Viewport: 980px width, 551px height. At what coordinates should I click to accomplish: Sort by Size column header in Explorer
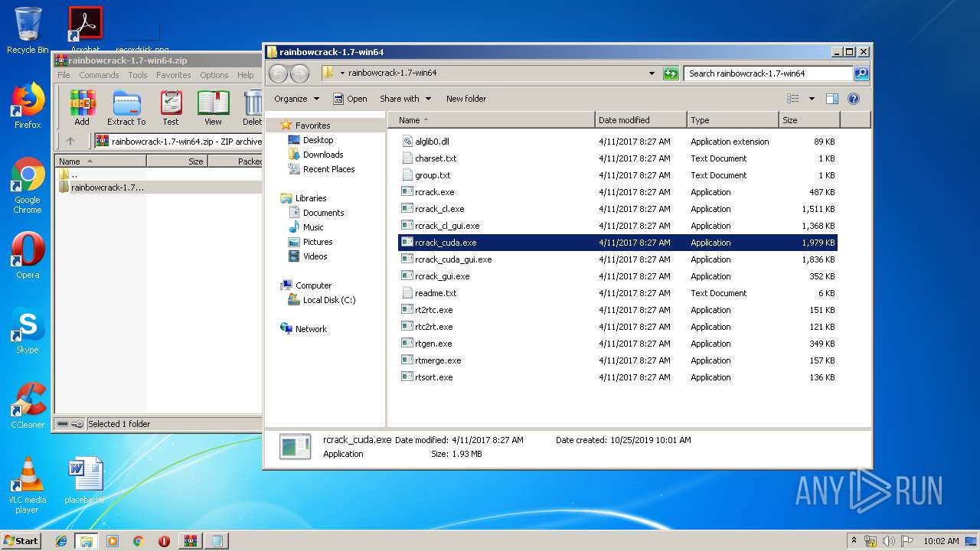[809, 120]
